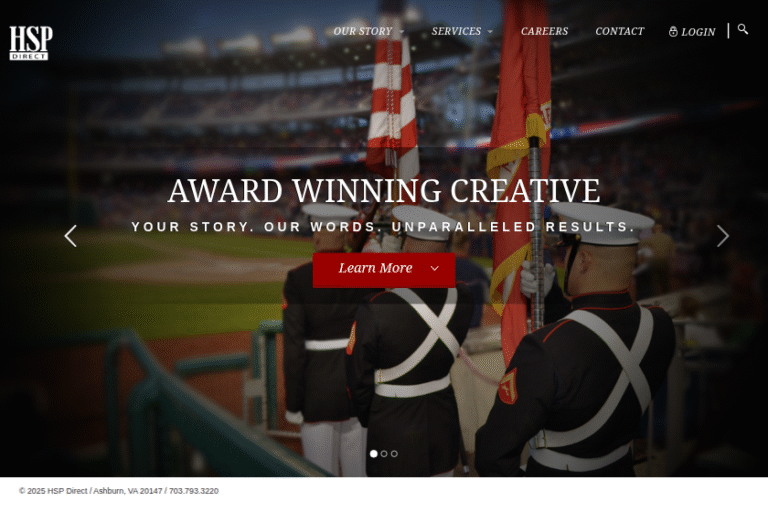Advance to next slide with right arrow
This screenshot has height=512, width=768.
[x=723, y=236]
